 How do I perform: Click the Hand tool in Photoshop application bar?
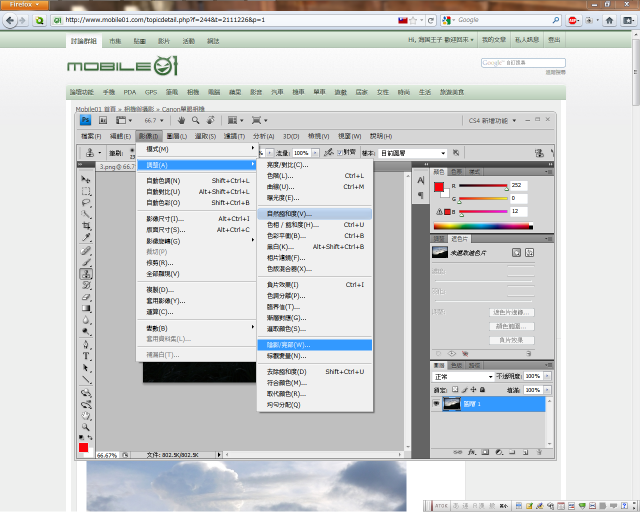point(181,120)
